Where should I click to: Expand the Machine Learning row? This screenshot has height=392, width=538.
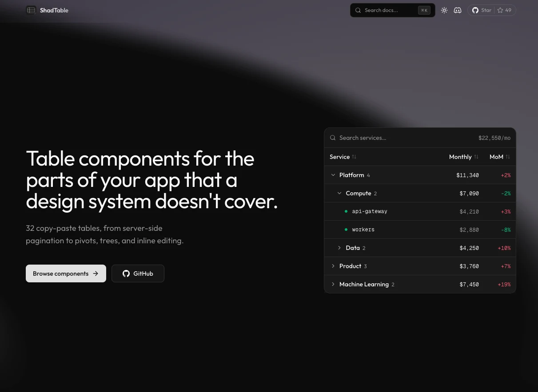tap(333, 284)
